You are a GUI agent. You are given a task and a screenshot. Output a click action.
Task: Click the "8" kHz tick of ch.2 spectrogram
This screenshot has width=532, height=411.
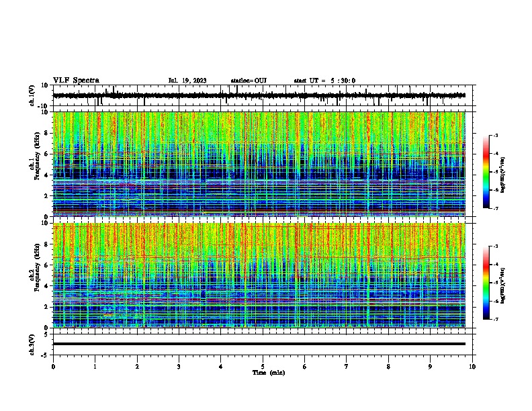[46, 244]
